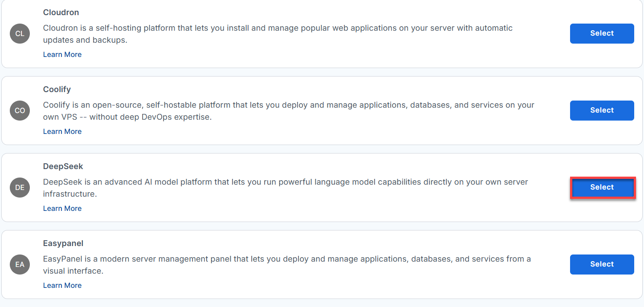Click the description starting 'Coolify is an open-source'
Image resolution: width=644 pixels, height=307 pixels.
(x=289, y=111)
